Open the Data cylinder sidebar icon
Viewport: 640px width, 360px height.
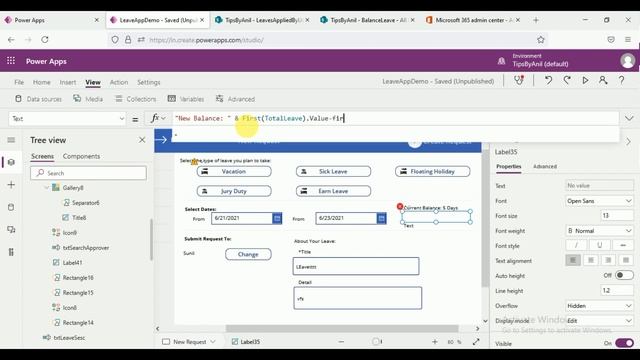coord(11,207)
